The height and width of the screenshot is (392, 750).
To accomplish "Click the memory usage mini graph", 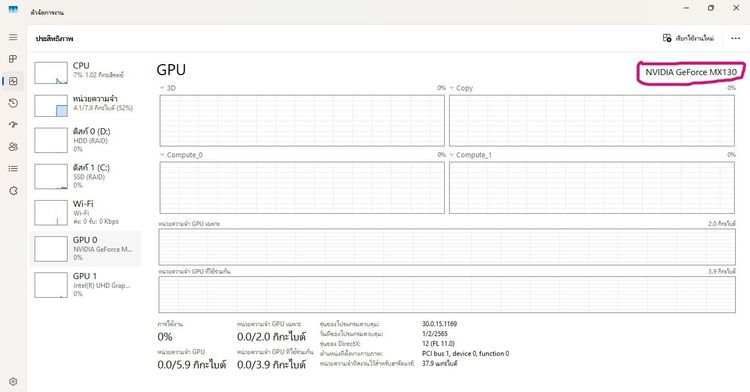I will coord(51,106).
